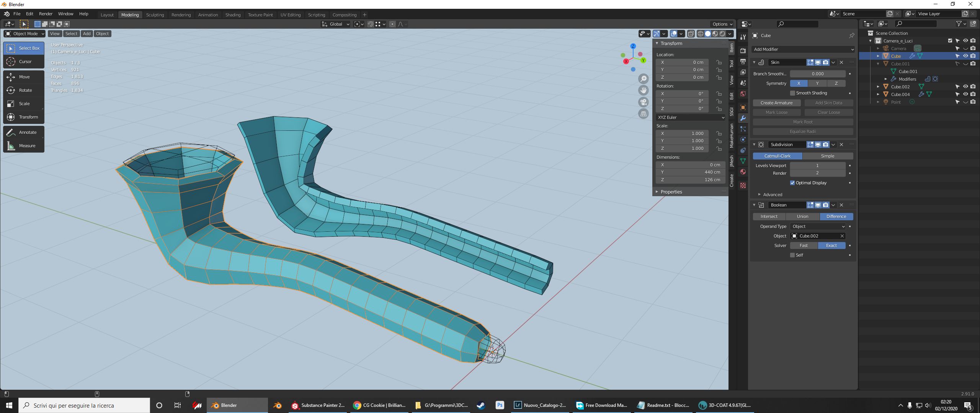Set the boolean operation to Union
This screenshot has width=980, height=413.
coord(802,216)
